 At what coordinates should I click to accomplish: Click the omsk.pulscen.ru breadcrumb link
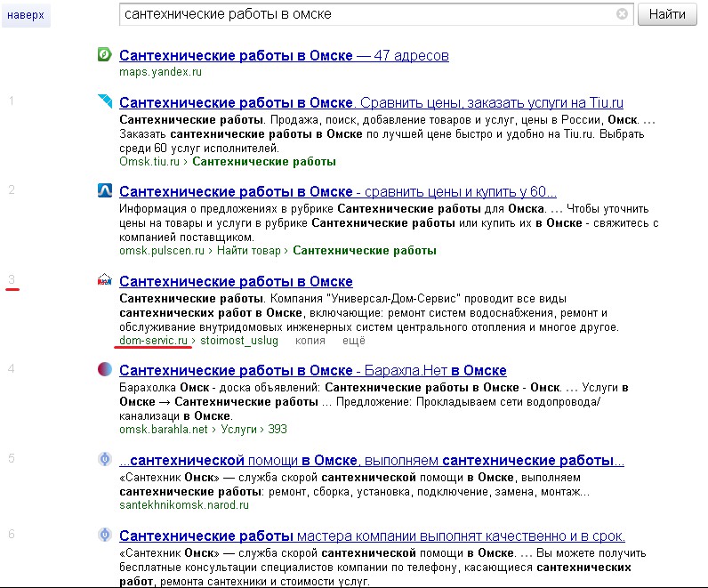(162, 251)
